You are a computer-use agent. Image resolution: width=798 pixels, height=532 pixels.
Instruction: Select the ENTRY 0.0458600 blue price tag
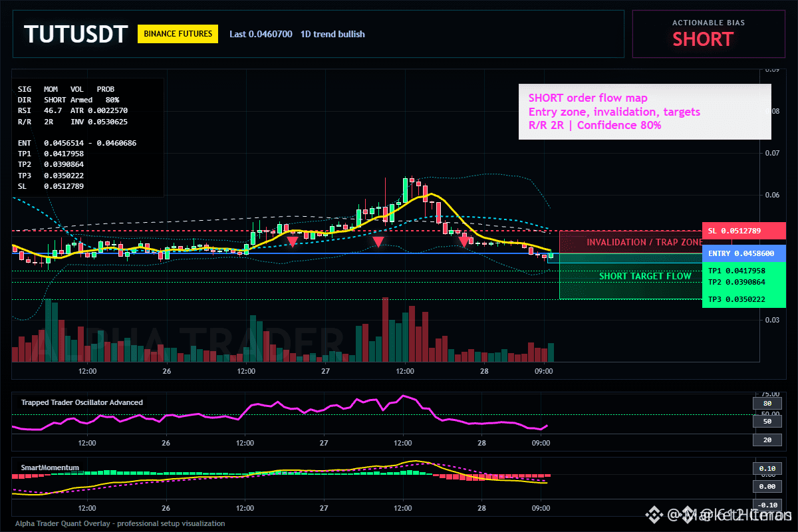(744, 253)
